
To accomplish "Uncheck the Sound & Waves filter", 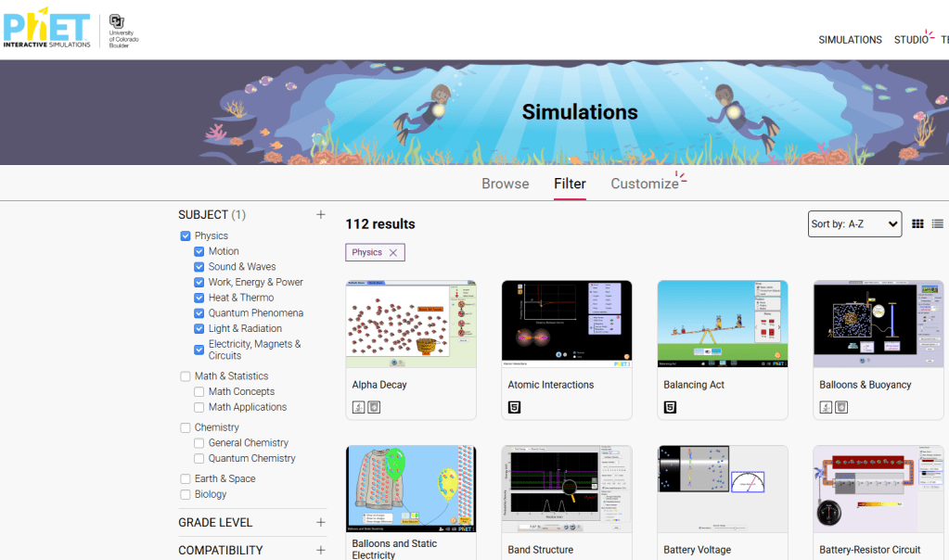I will point(199,267).
